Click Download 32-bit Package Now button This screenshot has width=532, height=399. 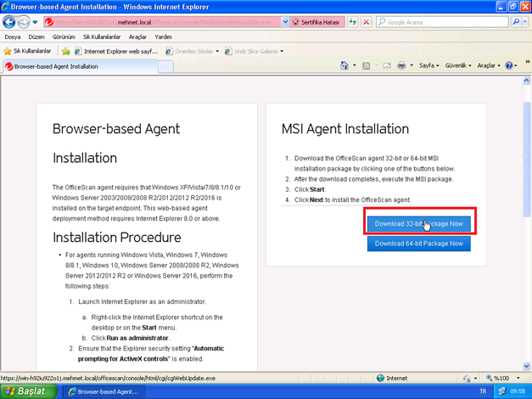pyautogui.click(x=418, y=224)
